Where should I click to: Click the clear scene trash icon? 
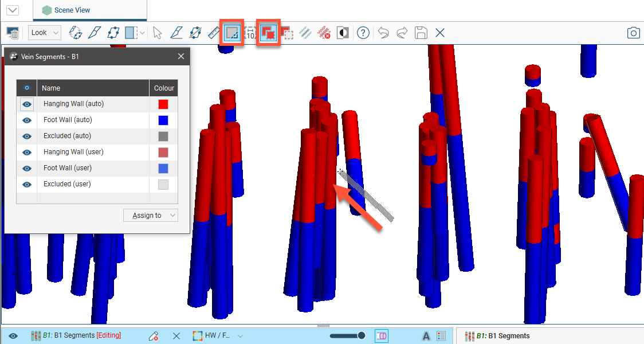13,33
